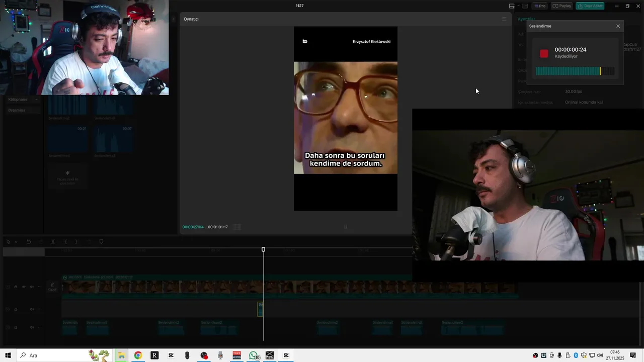Click the Paylaş share button
This screenshot has height=362, width=644.
[x=562, y=6]
